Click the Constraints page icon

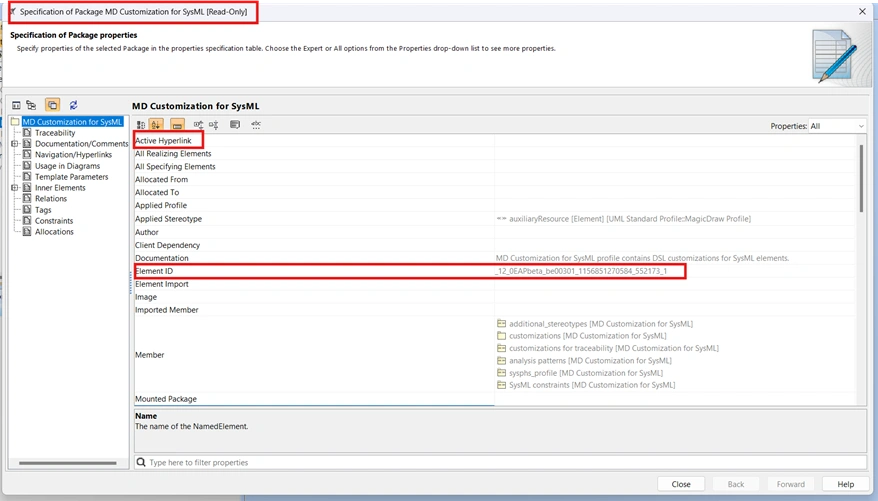tap(27, 221)
